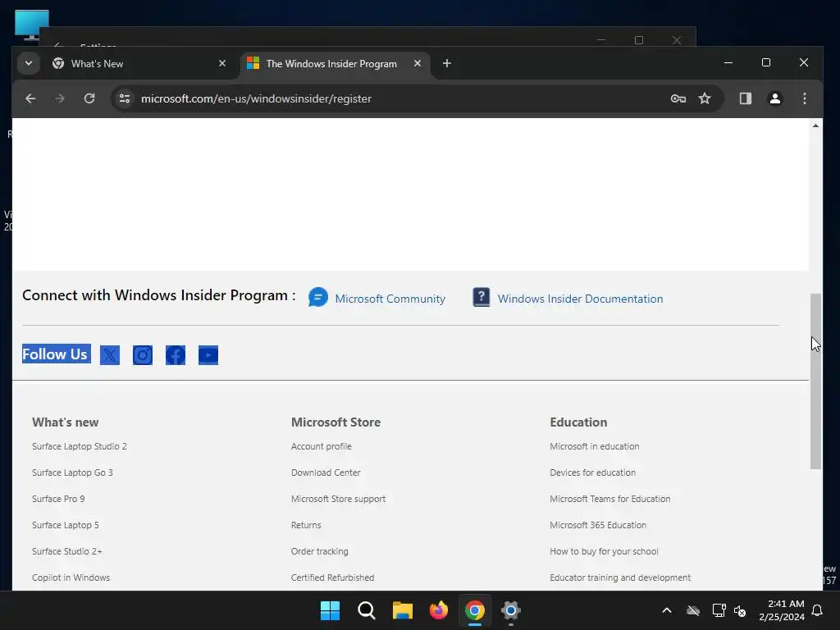Screen dimensions: 840x630
Task: Open Chrome's three-dot menu
Action: (x=804, y=98)
